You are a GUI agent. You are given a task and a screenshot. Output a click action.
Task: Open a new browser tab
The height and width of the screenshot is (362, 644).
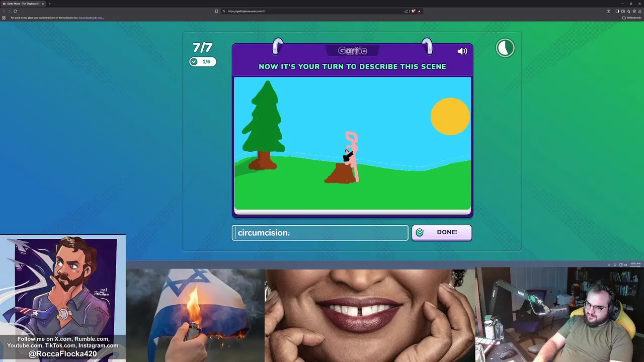click(x=49, y=4)
